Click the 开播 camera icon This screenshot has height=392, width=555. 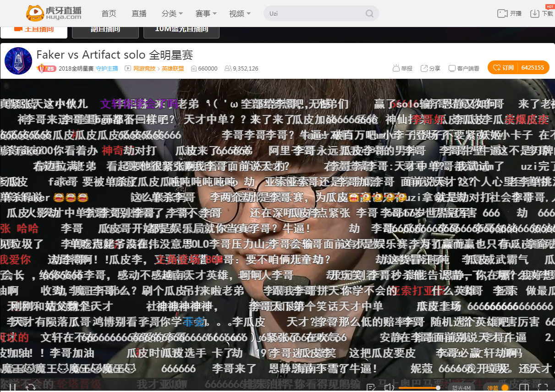[502, 14]
